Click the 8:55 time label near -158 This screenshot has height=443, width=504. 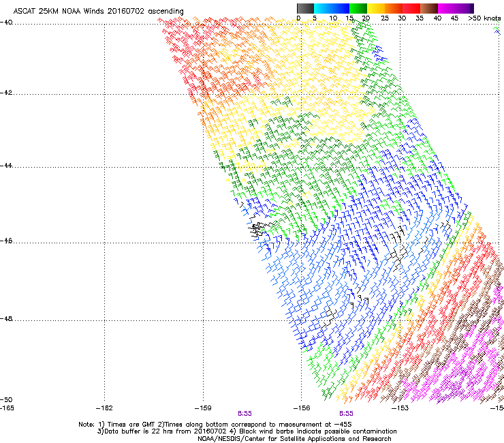tap(245, 414)
